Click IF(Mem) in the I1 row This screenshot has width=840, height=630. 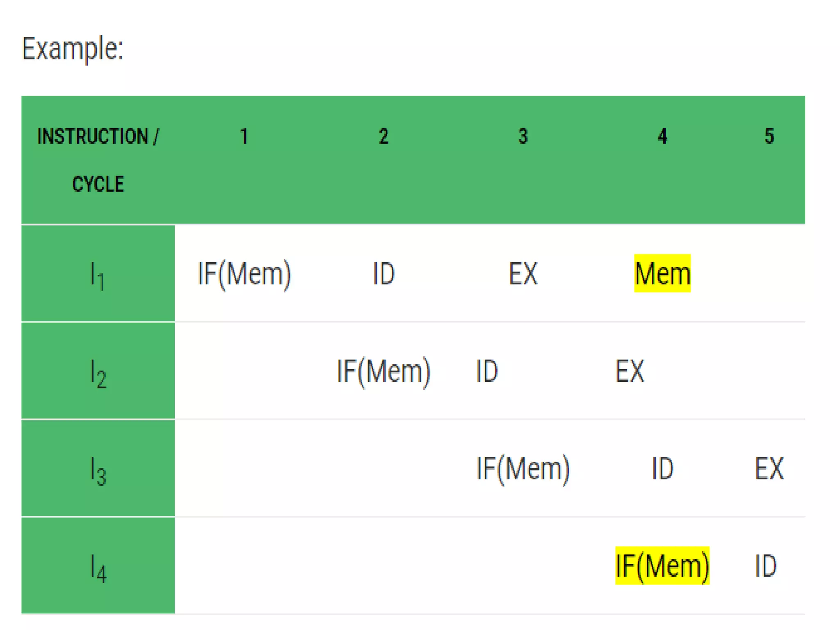click(x=244, y=274)
